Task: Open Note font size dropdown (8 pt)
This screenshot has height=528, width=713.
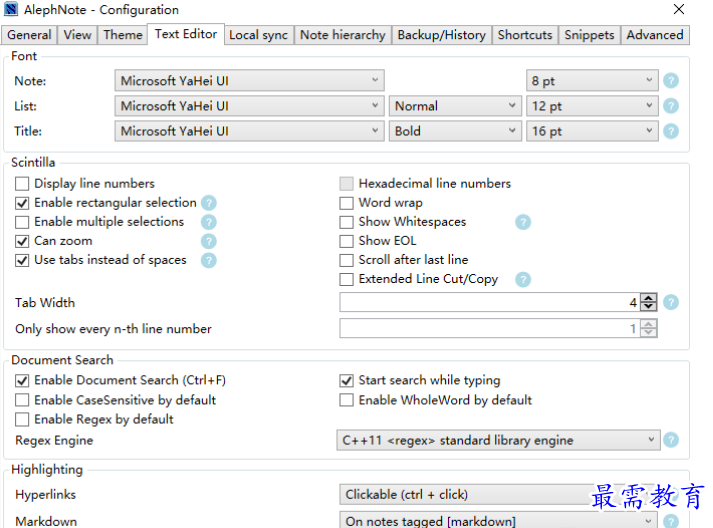Action: pos(592,80)
